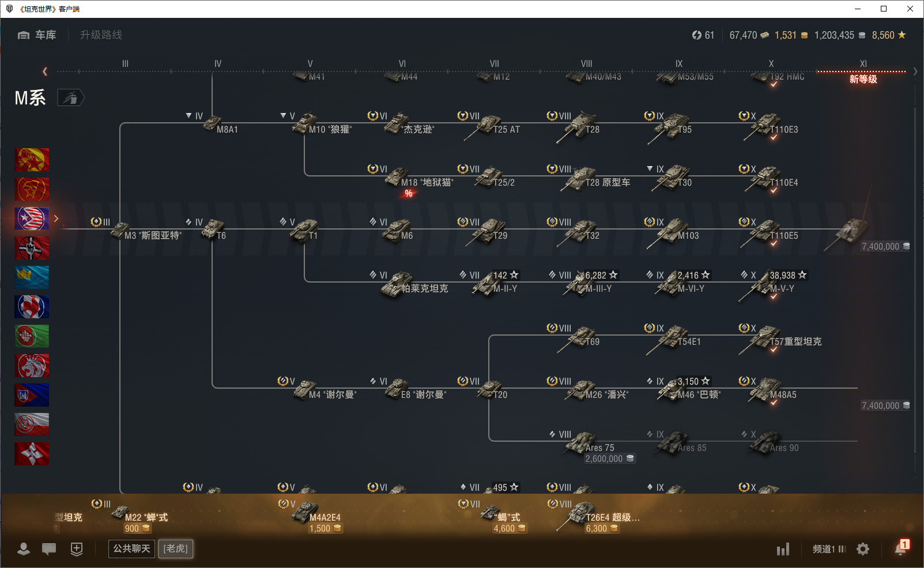Screen dimensions: 924x568
Task: Select the M103 heavy tank node
Action: [673, 232]
